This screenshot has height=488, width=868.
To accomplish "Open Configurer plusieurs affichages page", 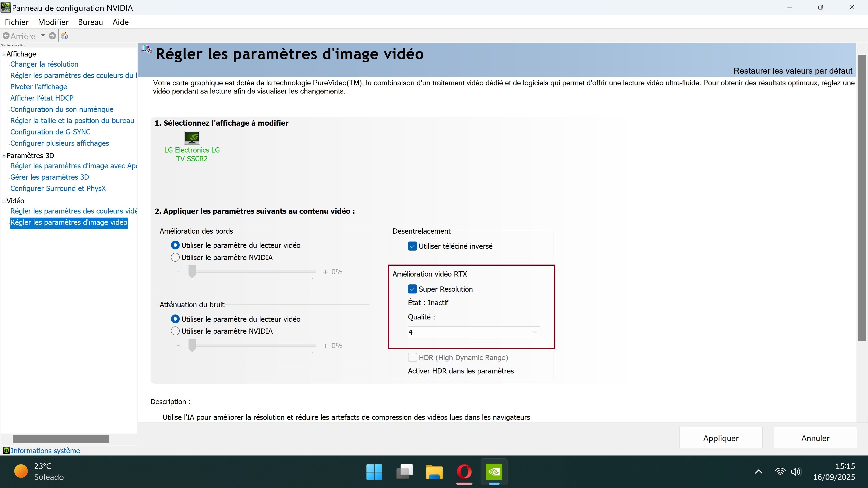I will (x=60, y=143).
